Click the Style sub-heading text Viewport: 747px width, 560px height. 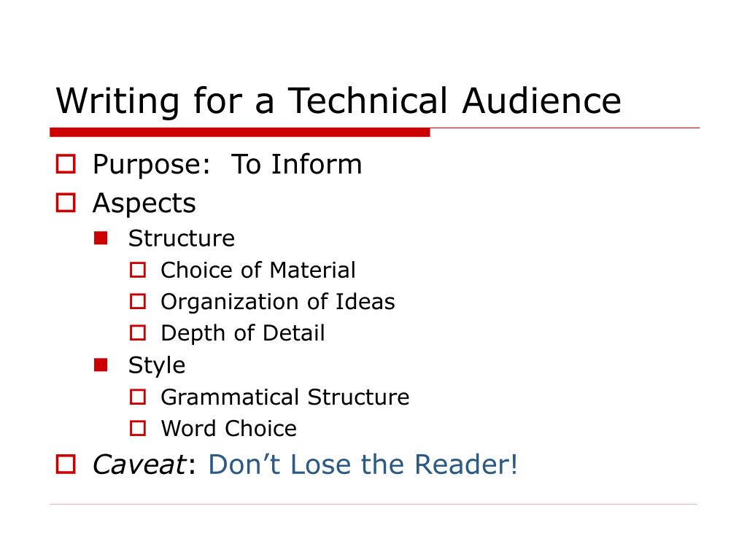click(157, 366)
